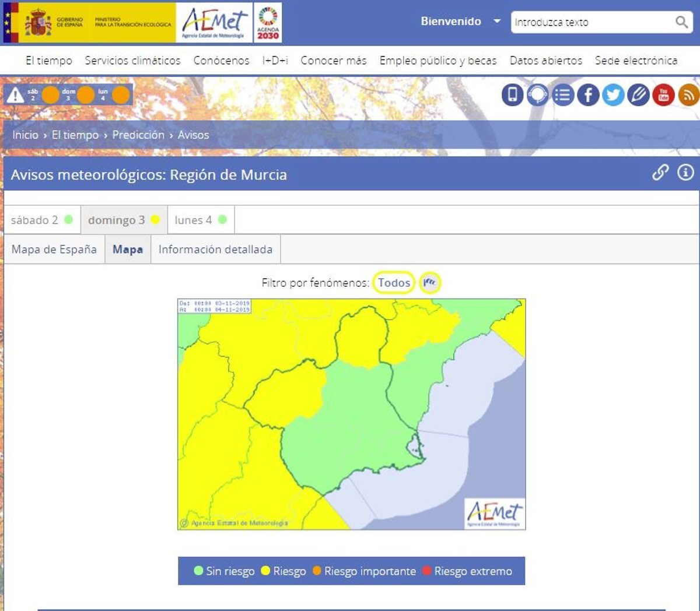The height and width of the screenshot is (611, 700).
Task: Show info via circled i icon
Action: 685,173
